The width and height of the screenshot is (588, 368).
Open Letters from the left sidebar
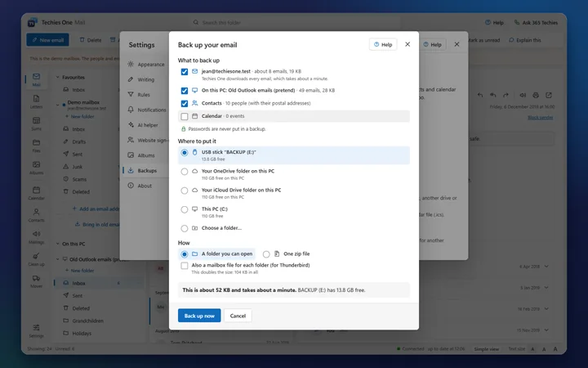click(36, 101)
